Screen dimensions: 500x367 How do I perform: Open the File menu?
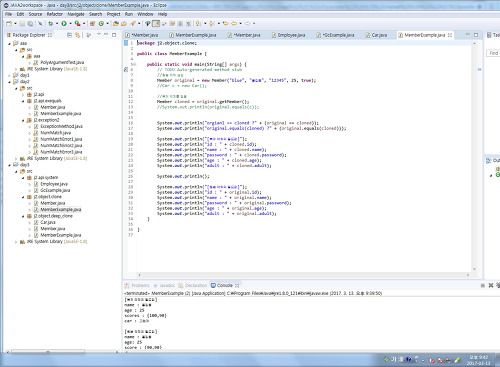[x=9, y=14]
